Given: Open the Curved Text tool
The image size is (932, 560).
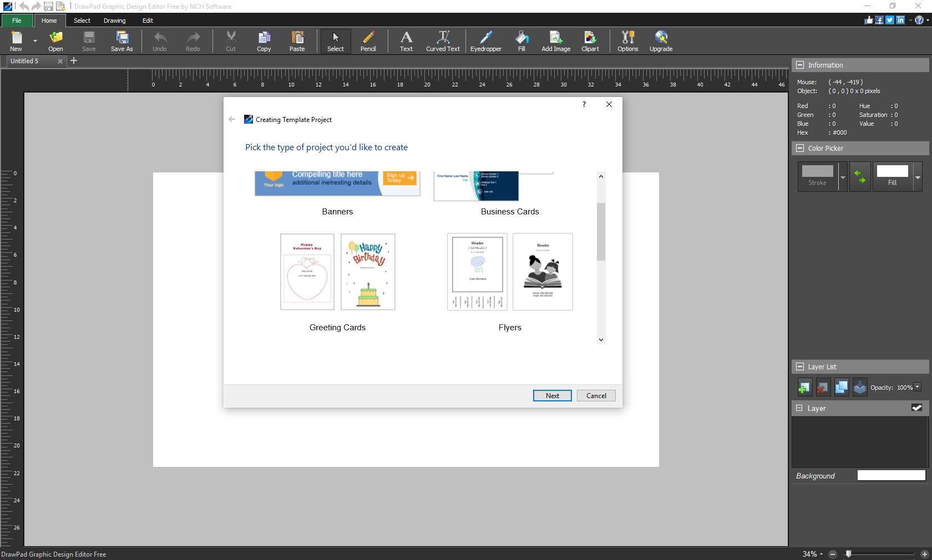Looking at the screenshot, I should coord(442,41).
